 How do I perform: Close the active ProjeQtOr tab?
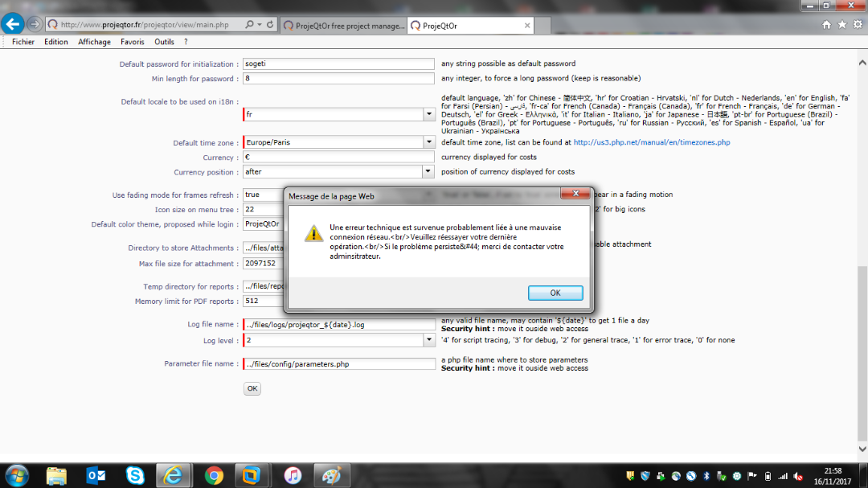point(527,26)
